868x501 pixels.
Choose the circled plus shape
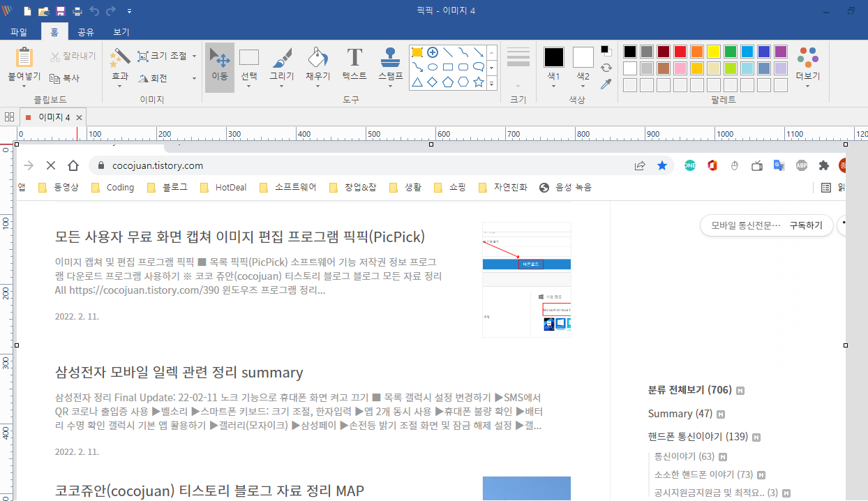[433, 52]
